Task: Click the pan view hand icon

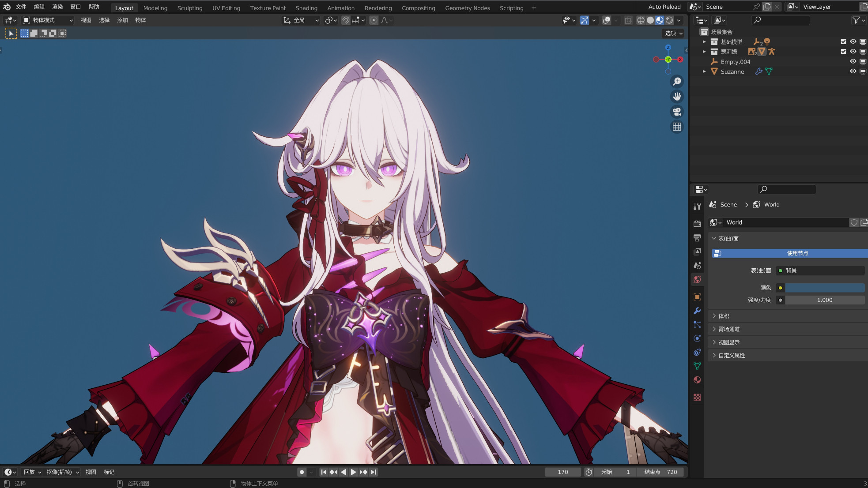Action: (x=676, y=97)
